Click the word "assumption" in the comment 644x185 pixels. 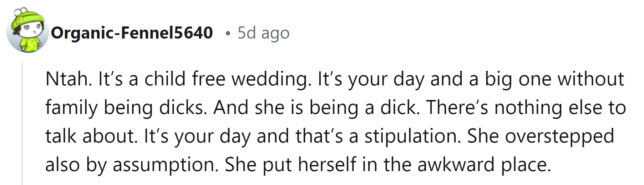(165, 165)
